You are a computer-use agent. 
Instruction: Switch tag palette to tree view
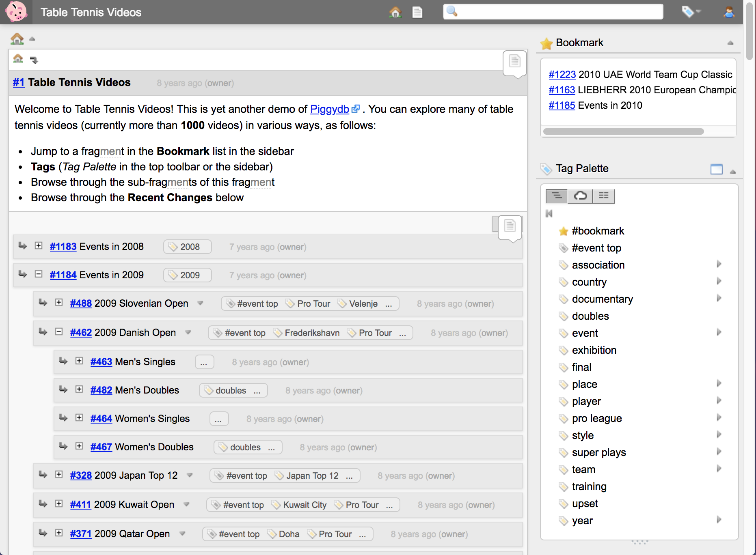(x=557, y=196)
